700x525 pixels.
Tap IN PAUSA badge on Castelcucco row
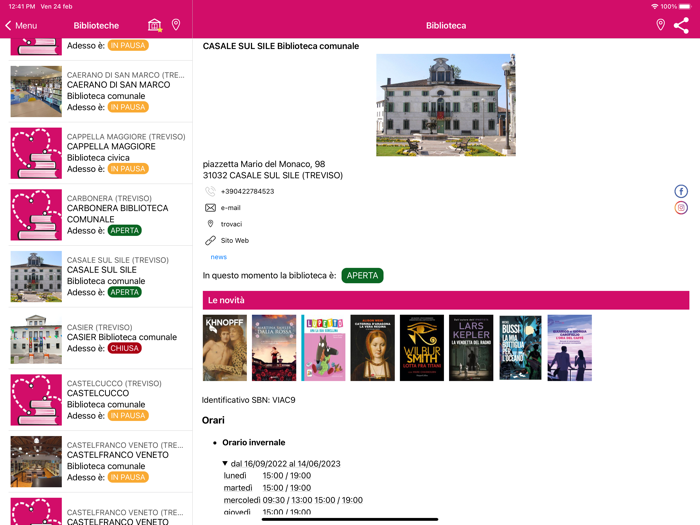128,416
